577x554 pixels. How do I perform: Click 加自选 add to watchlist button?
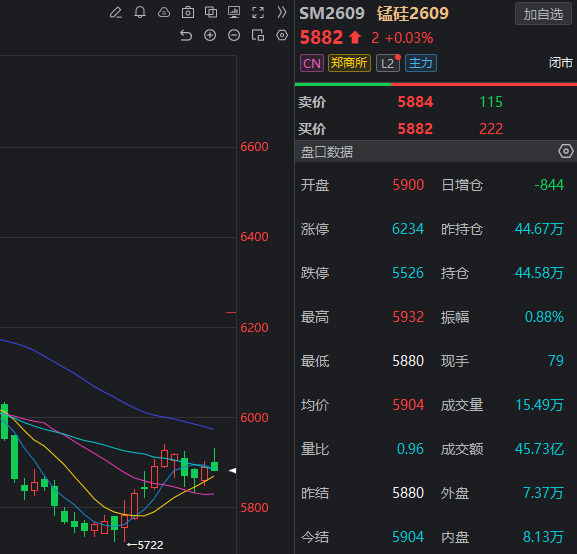543,14
